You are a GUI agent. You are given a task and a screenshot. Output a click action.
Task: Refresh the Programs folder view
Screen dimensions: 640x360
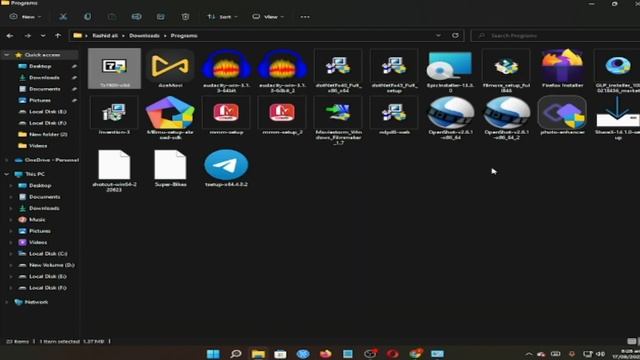tap(455, 36)
